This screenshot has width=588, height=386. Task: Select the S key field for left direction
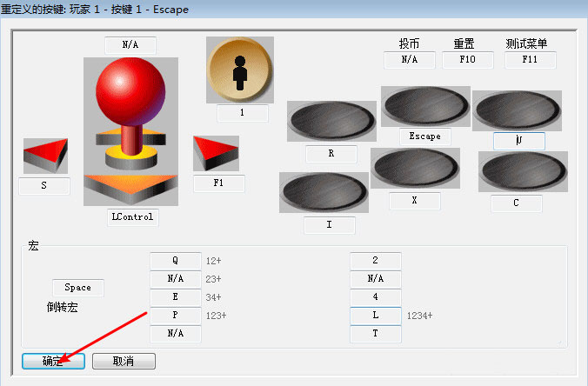tap(44, 185)
